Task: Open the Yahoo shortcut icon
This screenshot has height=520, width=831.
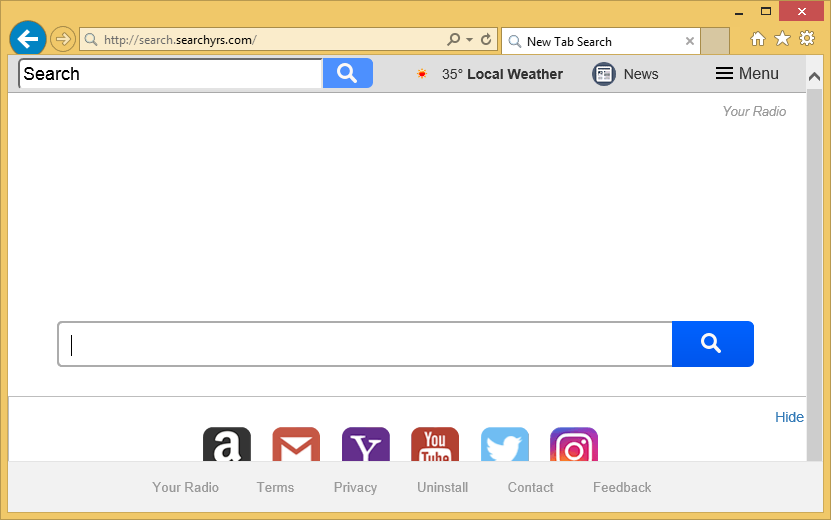Action: [365, 447]
